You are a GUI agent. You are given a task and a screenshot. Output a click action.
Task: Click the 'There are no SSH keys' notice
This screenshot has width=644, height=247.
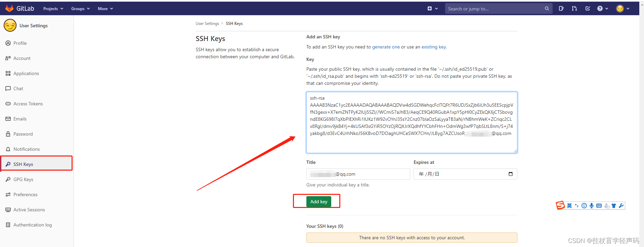(x=412, y=238)
